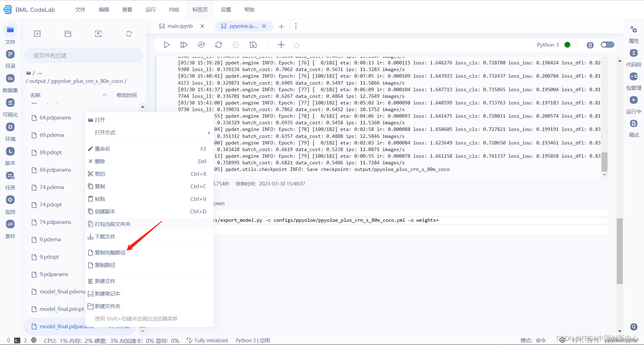Expand the 打开方式 submenu

click(x=149, y=133)
